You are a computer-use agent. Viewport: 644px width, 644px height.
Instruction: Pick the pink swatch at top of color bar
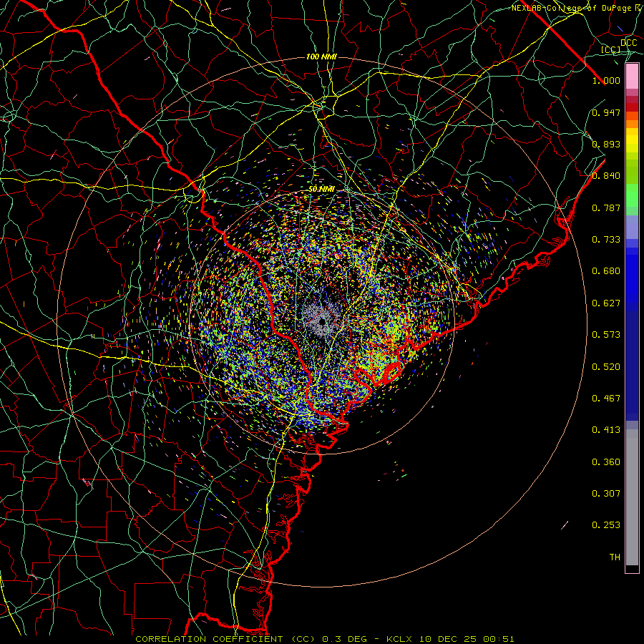[x=632, y=77]
